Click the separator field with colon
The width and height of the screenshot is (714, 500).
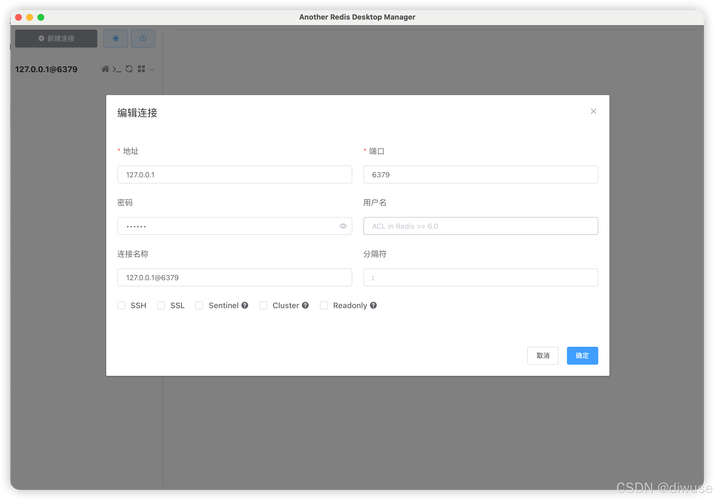click(x=480, y=277)
